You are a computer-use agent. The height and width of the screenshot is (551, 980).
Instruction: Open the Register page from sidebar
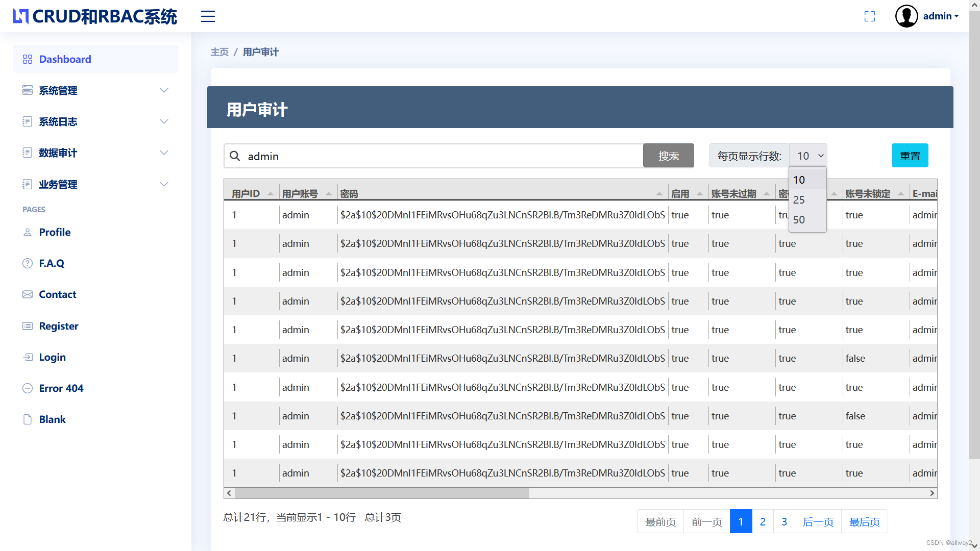click(59, 326)
